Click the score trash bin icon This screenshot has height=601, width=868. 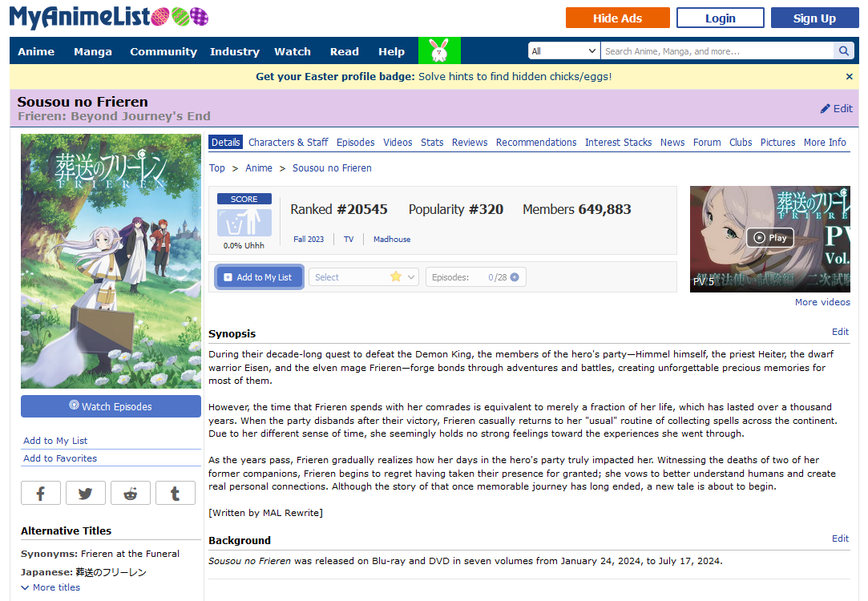pyautogui.click(x=244, y=223)
